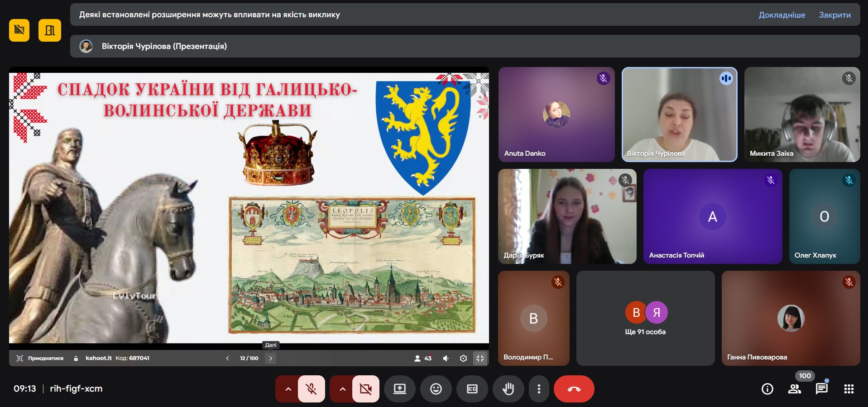Select the Анастасія Топчій participant tile
868x407 pixels.
[x=713, y=216]
